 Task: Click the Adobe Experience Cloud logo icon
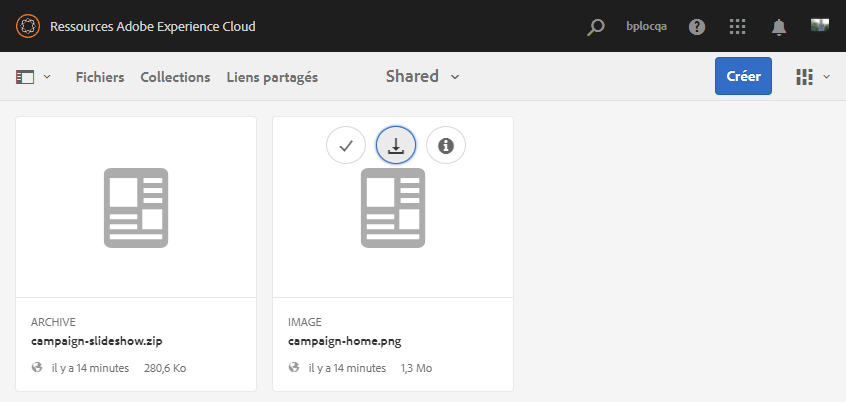[27, 26]
